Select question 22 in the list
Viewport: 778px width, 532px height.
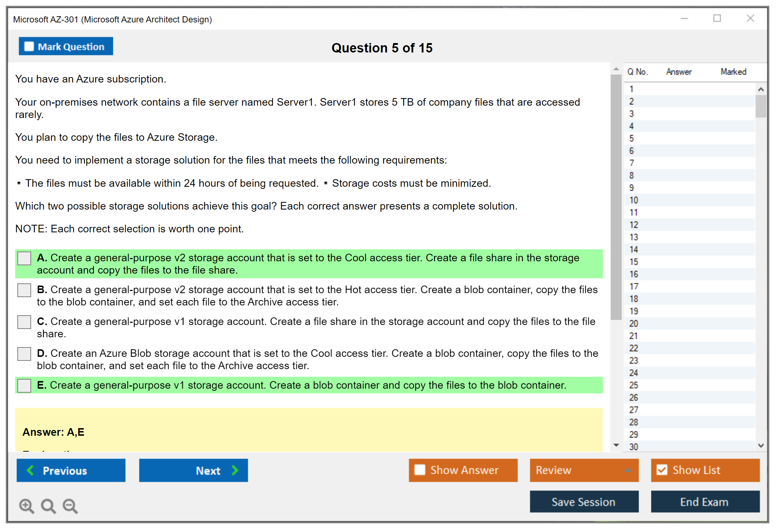[x=634, y=348]
